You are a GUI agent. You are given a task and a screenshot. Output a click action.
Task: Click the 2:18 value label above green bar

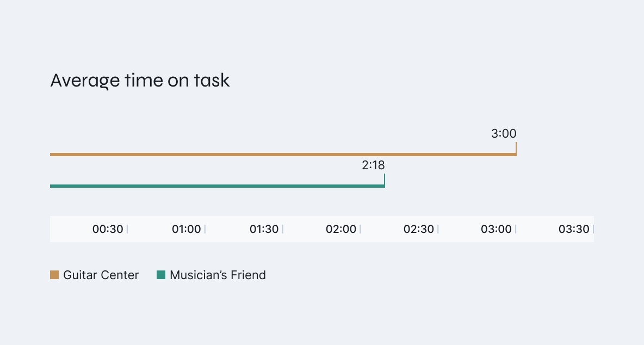click(x=373, y=165)
